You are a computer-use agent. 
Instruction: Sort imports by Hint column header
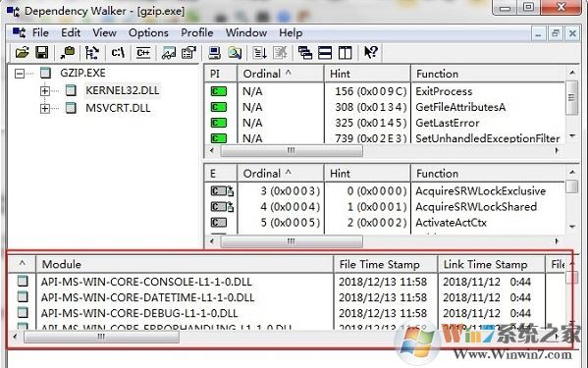point(367,74)
